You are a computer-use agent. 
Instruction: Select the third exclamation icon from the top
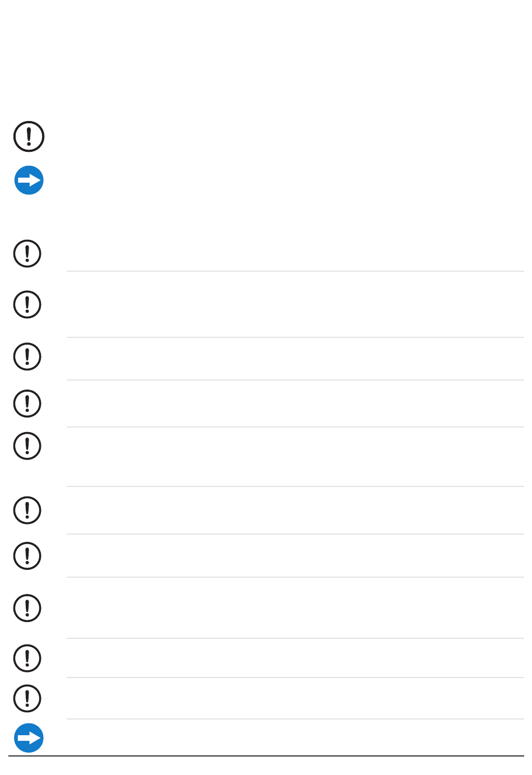click(27, 304)
